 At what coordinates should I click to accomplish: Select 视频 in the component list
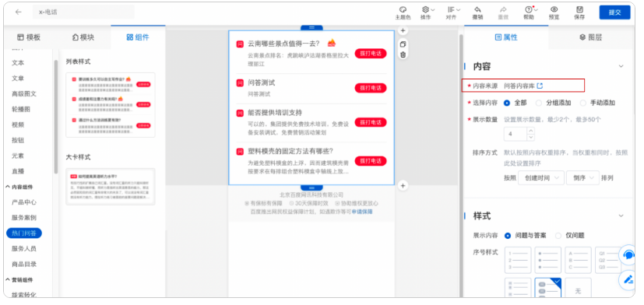[x=18, y=124]
